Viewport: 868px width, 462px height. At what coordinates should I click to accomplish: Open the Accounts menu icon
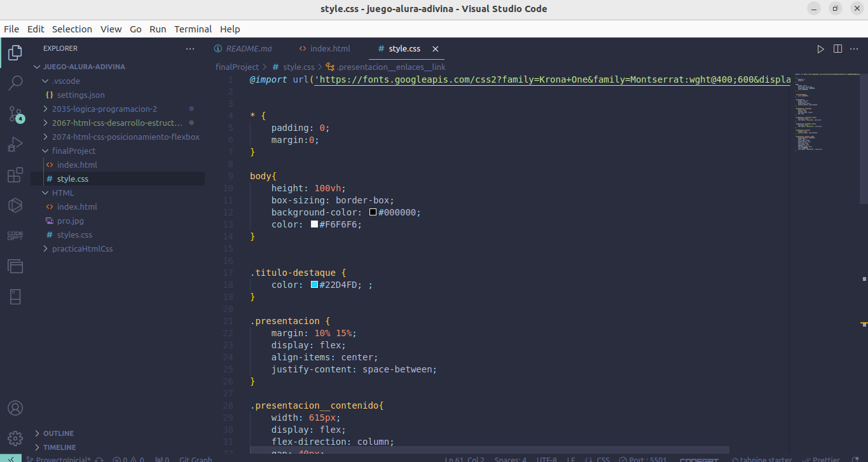15,408
